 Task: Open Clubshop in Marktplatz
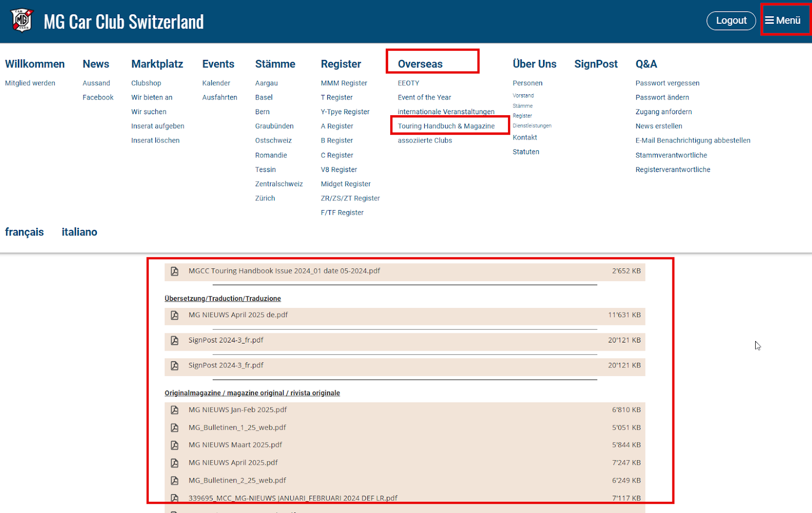click(146, 83)
